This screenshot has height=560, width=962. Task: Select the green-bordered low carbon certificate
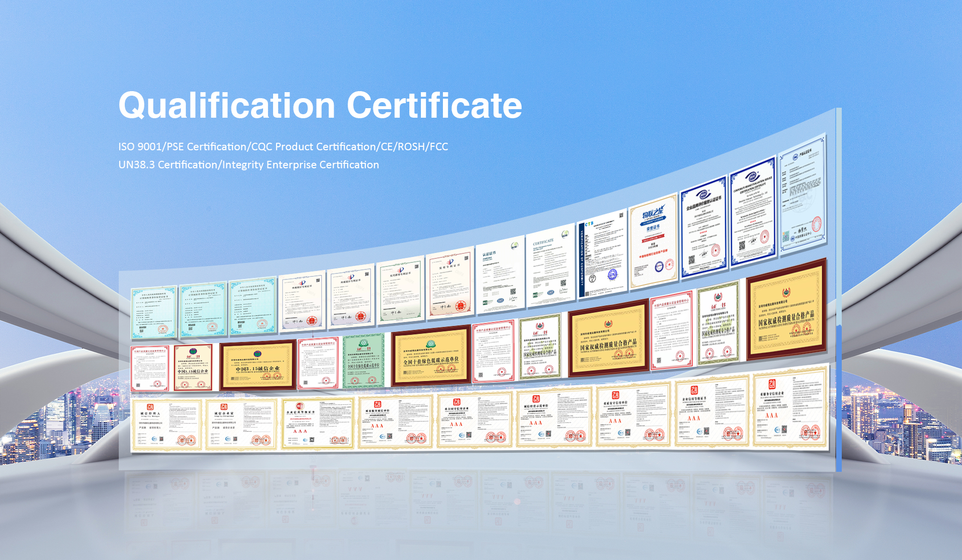click(x=364, y=361)
